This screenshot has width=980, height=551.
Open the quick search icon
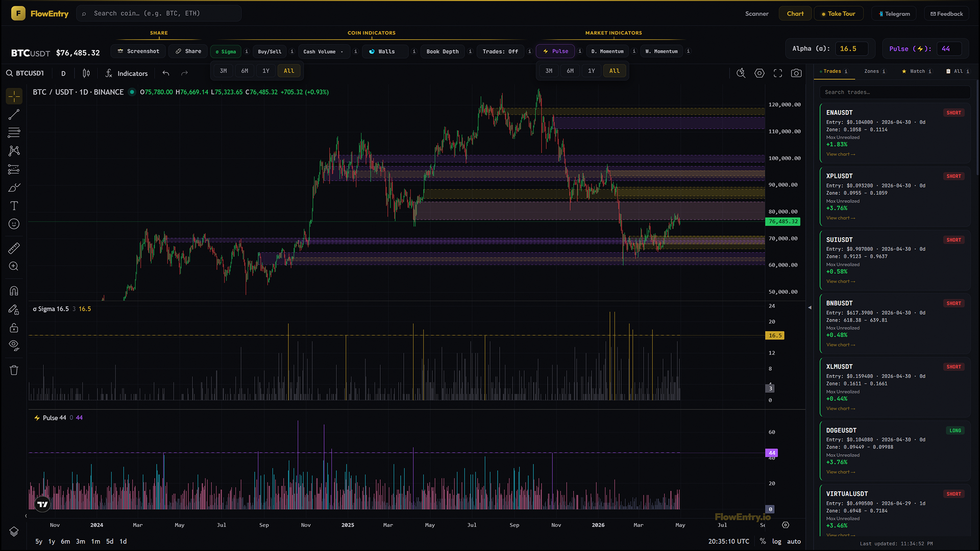click(741, 73)
